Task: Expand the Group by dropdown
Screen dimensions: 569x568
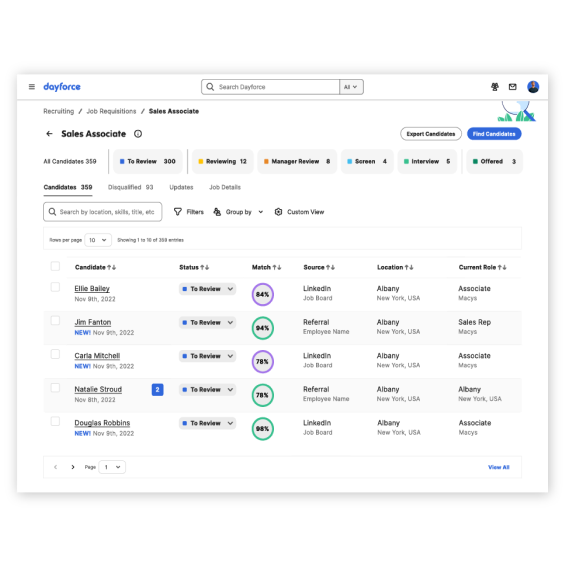Action: click(x=261, y=212)
